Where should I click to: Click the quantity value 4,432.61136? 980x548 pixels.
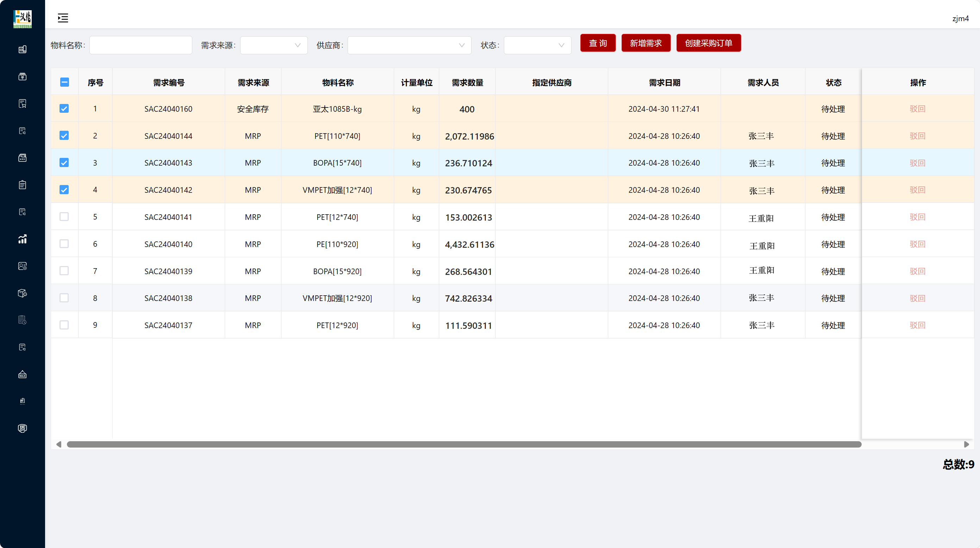(x=469, y=245)
